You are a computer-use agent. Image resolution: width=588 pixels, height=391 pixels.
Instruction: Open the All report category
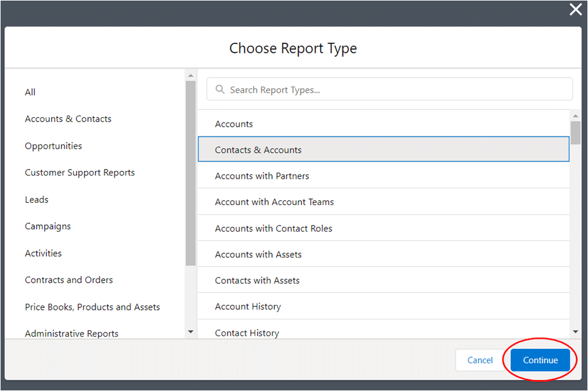tap(30, 92)
